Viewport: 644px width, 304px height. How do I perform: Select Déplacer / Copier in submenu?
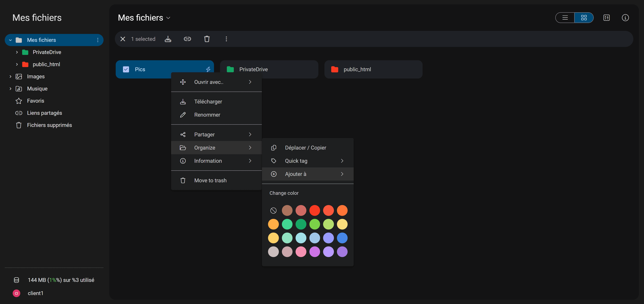click(x=305, y=148)
